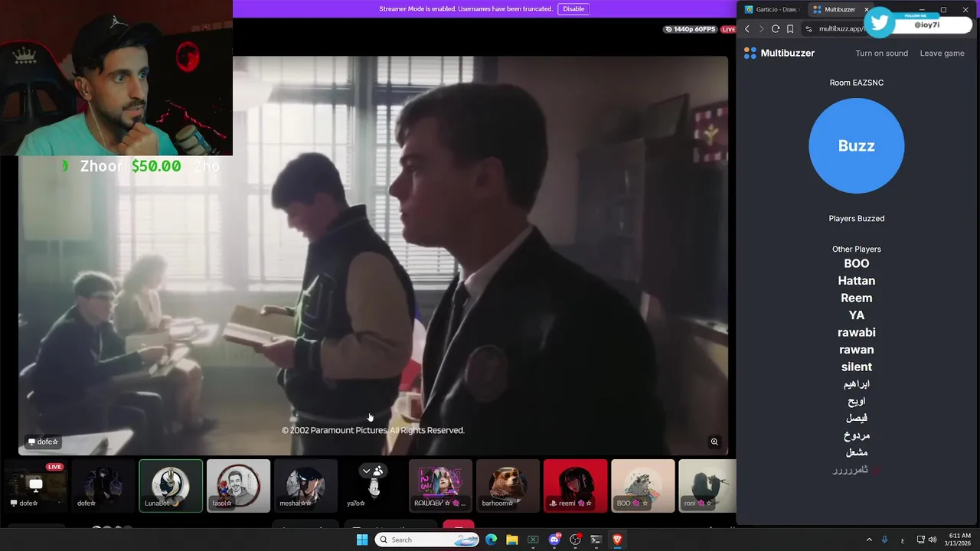Viewport: 980px width, 551px height.
Task: Click the microphone icon in system tray
Action: pos(885,540)
